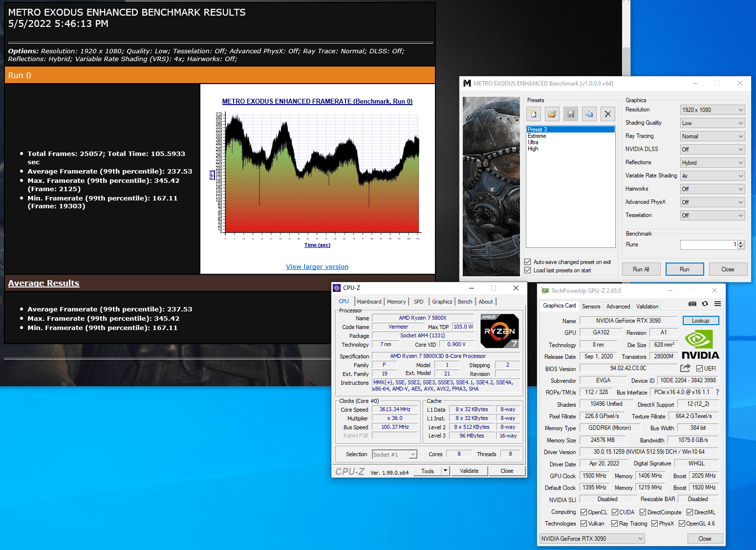The width and height of the screenshot is (756, 550).
Task: Open the Shading Quality dropdown
Action: pos(713,123)
